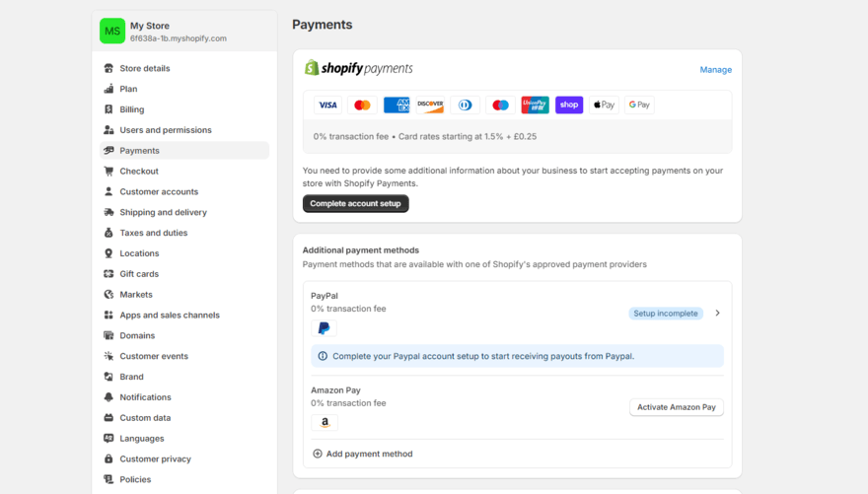Click the Customer events sparkle icon

[x=108, y=356]
